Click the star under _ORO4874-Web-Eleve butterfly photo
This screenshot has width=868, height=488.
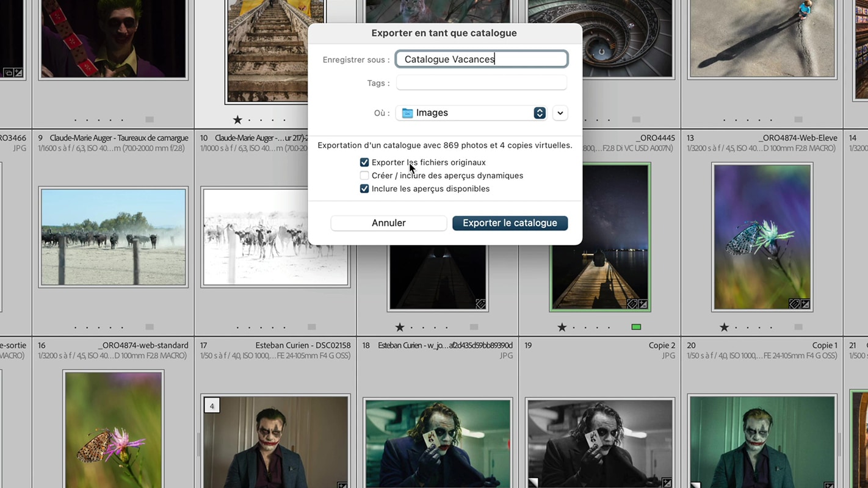tap(725, 327)
